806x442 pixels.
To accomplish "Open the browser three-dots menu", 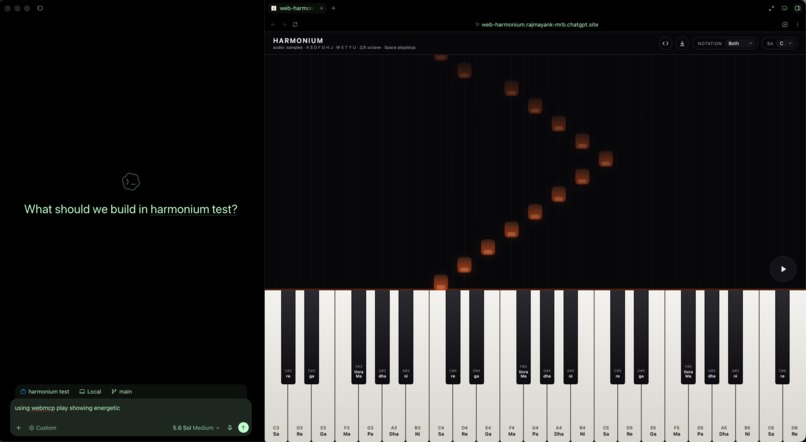I will coord(798,24).
